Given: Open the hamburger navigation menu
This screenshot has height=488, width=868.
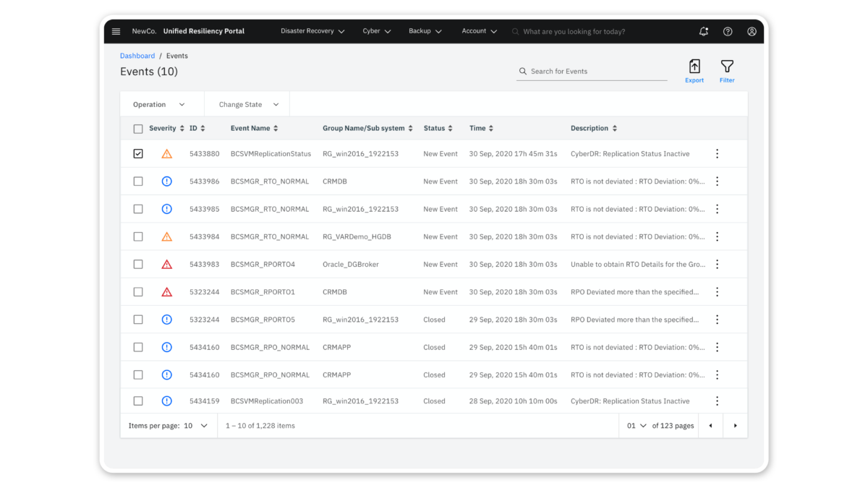Looking at the screenshot, I should point(116,31).
